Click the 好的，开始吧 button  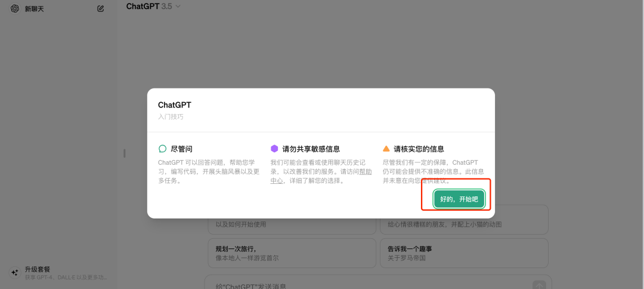(459, 199)
